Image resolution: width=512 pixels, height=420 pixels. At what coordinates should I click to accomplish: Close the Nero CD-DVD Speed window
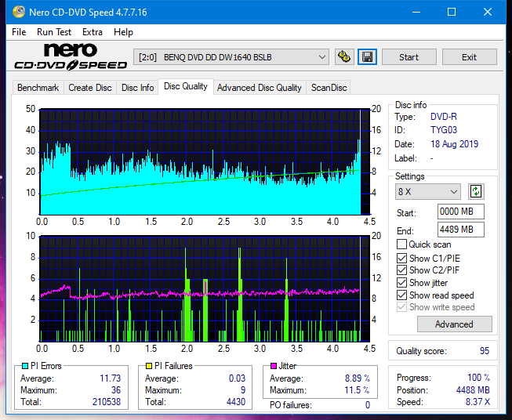(488, 12)
